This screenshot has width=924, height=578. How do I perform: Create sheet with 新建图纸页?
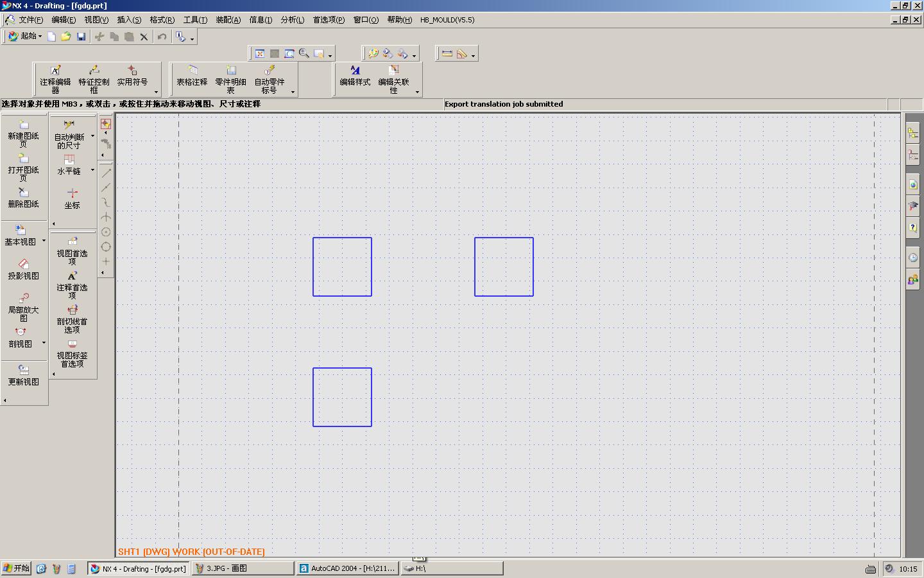[x=23, y=134]
